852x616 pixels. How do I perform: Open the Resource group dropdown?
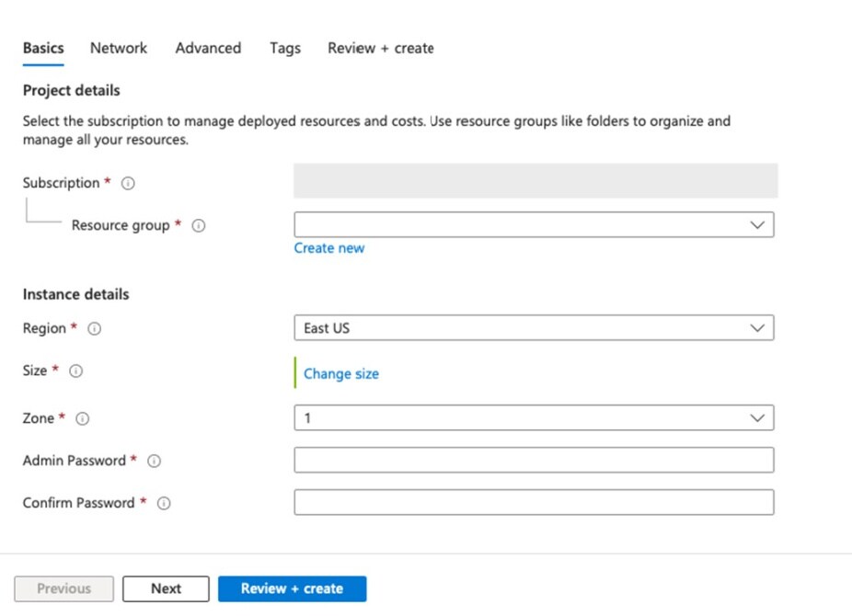coord(534,225)
